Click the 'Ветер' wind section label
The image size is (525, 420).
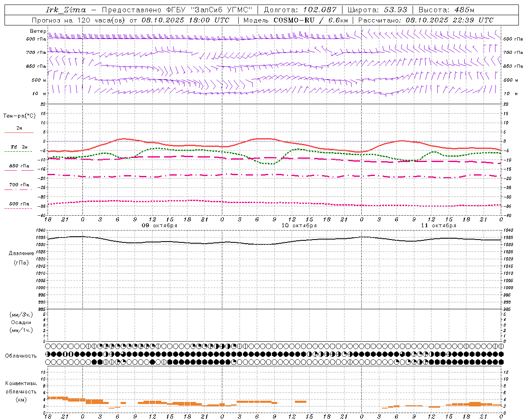click(x=38, y=31)
